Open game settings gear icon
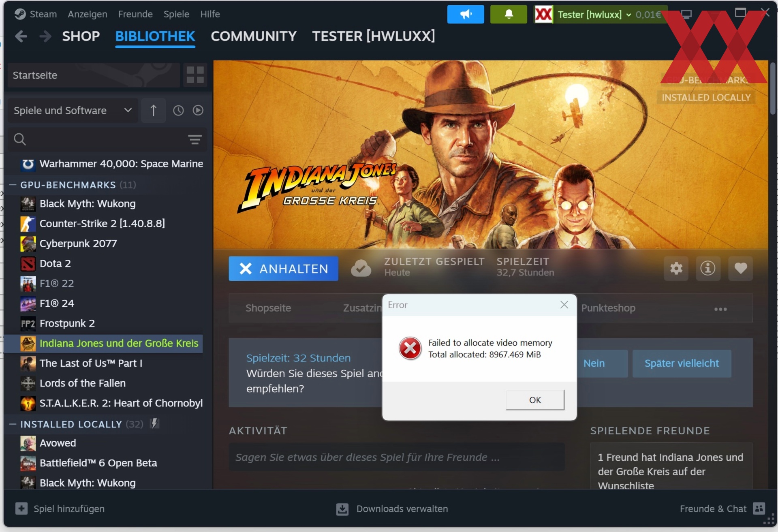This screenshot has width=778, height=532. [x=676, y=268]
